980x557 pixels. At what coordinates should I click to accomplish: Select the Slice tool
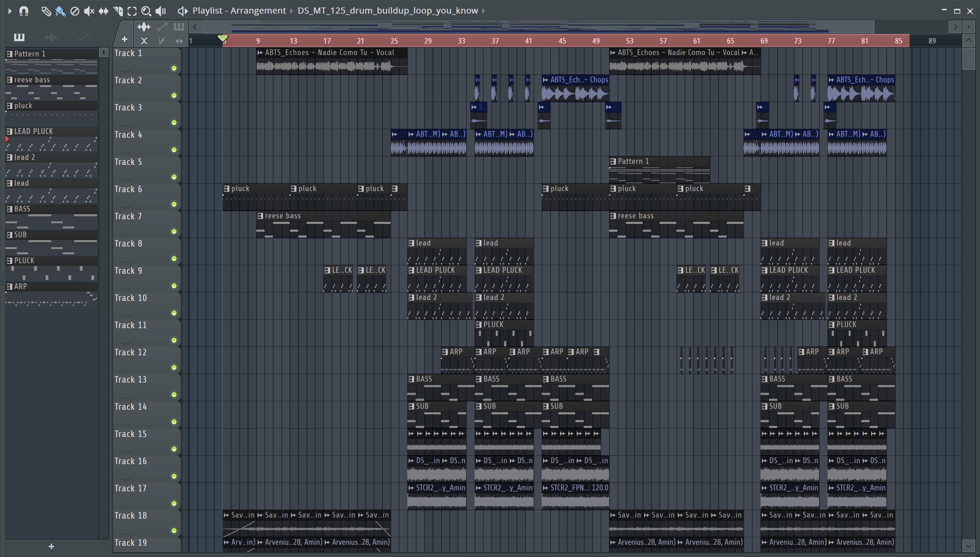click(x=118, y=11)
